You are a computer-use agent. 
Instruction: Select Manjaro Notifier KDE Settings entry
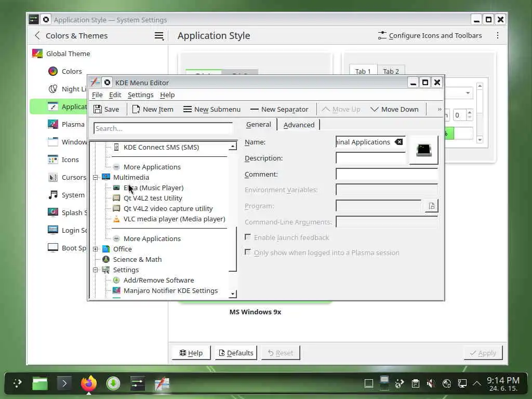point(170,291)
